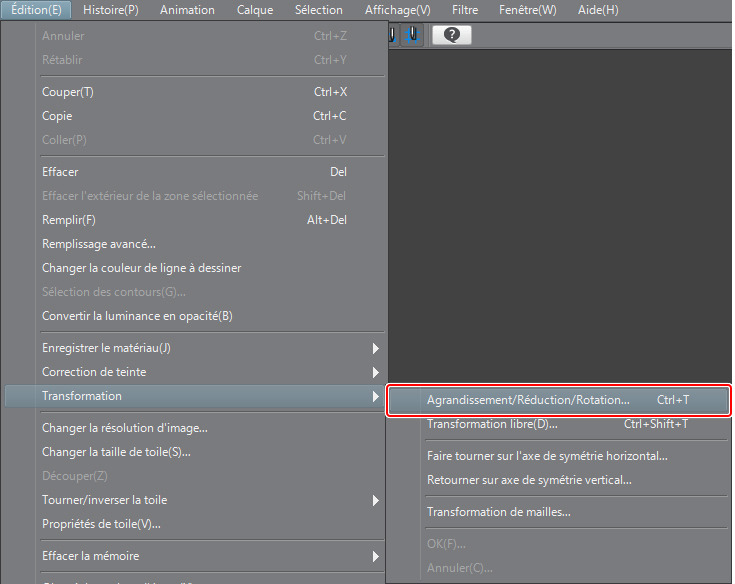This screenshot has width=735, height=584.
Task: Click greyed Sélection des contours(G)... entry
Action: (195, 292)
